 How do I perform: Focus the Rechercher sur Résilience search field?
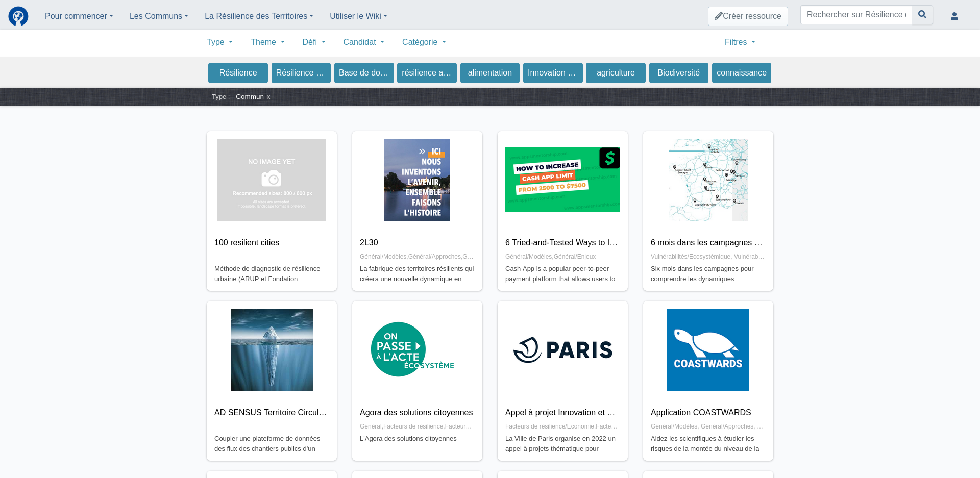coord(856,15)
